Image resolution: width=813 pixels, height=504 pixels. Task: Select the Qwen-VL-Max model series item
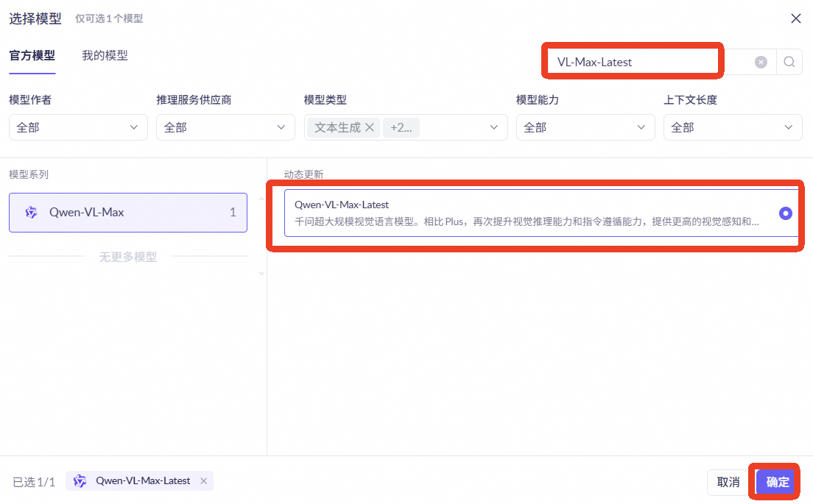pyautogui.click(x=128, y=213)
